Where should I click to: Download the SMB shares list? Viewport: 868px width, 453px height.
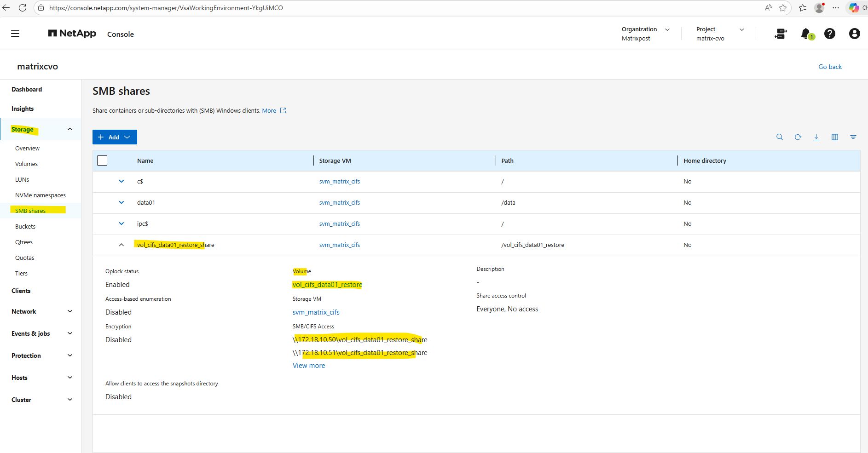[816, 137]
